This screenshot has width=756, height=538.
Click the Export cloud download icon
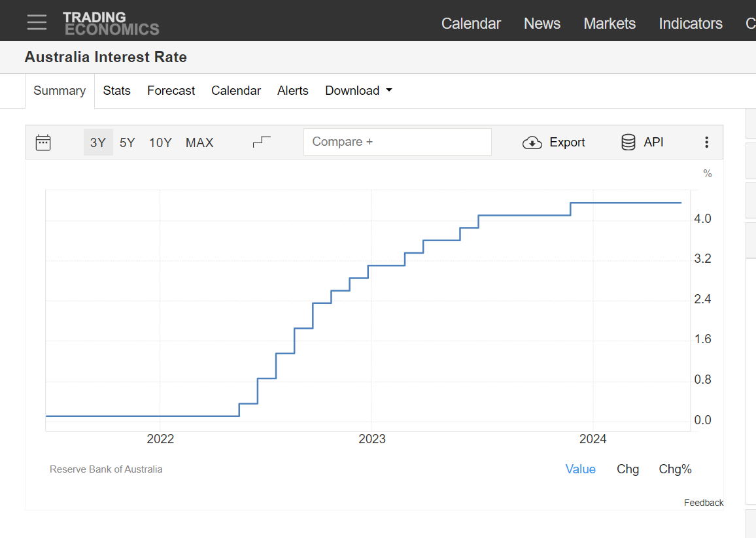(x=532, y=143)
